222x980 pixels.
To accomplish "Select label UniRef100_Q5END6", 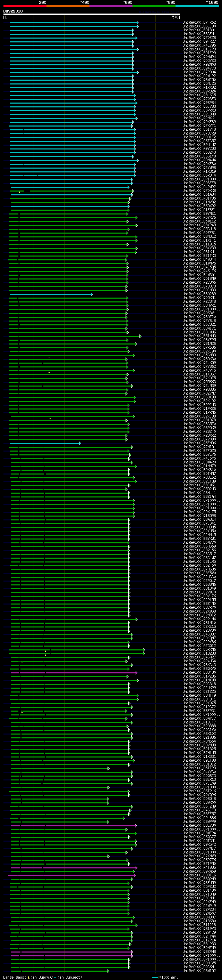I will pyautogui.click(x=199, y=443).
